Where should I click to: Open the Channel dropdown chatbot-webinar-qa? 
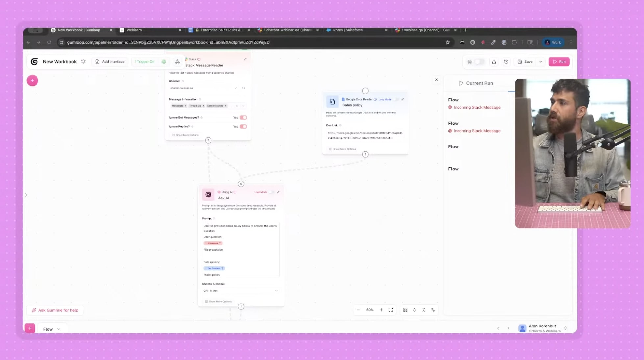[203, 88]
